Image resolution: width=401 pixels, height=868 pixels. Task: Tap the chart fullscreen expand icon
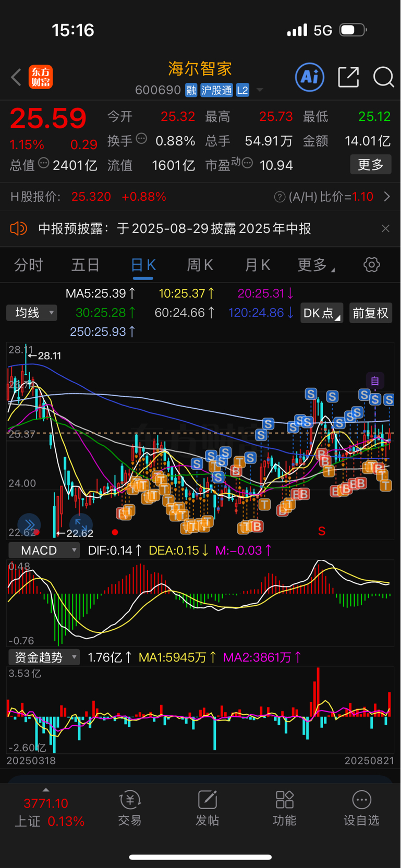click(81, 524)
